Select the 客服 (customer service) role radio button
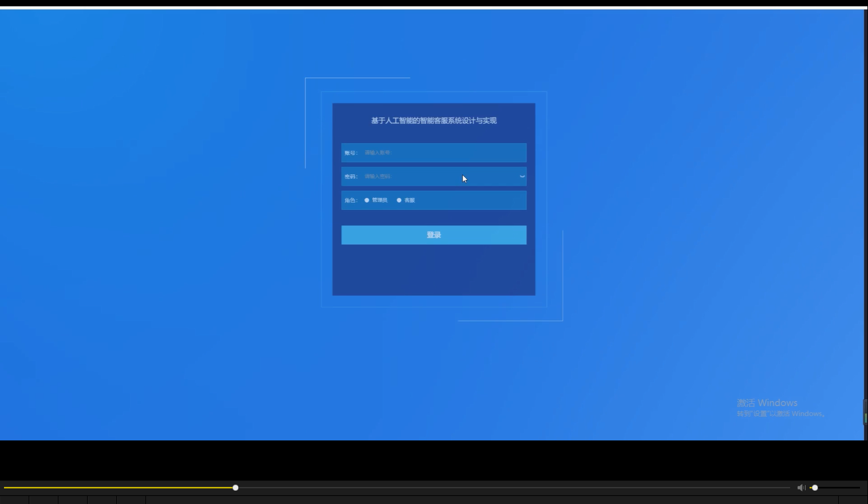This screenshot has width=868, height=504. tap(399, 200)
